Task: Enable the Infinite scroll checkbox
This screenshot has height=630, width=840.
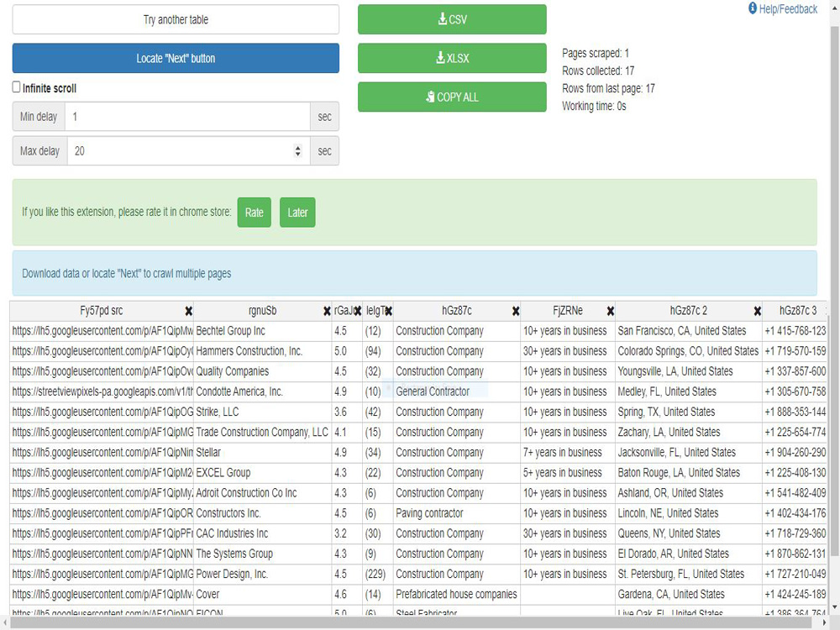Action: click(15, 87)
